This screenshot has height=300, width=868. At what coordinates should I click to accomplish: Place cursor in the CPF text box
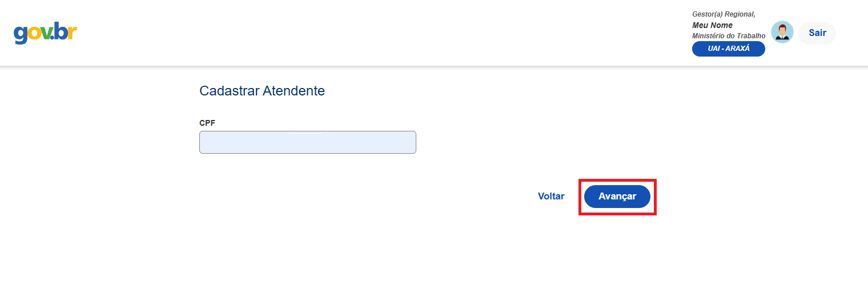pyautogui.click(x=307, y=142)
